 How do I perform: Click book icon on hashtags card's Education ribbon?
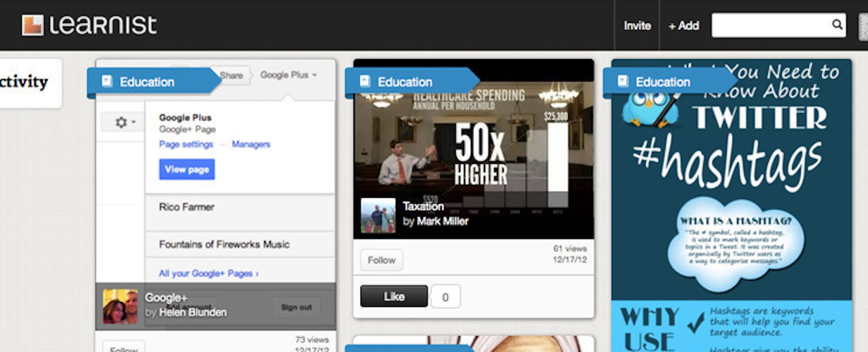tap(623, 81)
